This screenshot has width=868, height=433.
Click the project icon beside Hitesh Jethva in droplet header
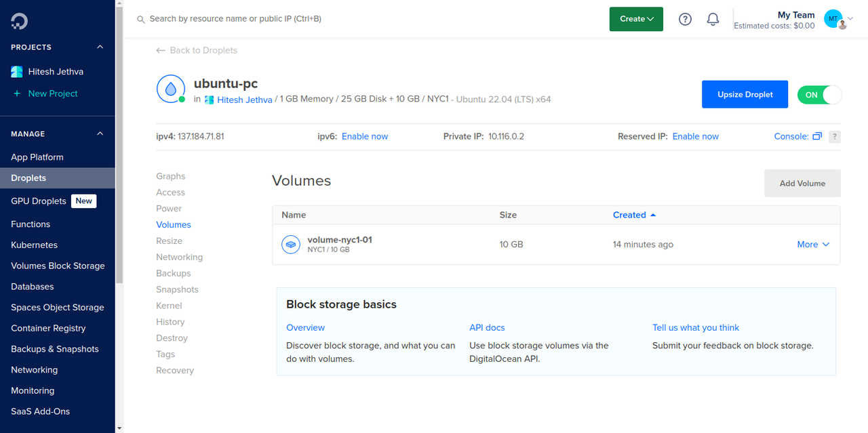210,100
